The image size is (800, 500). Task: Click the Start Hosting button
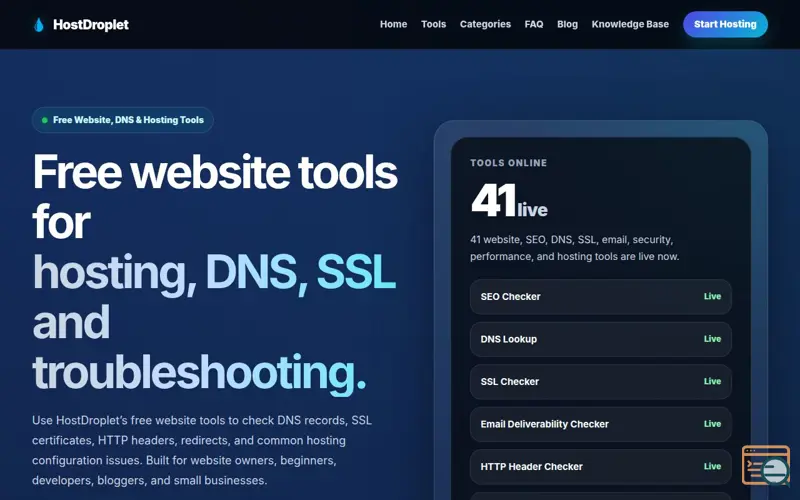(x=725, y=24)
